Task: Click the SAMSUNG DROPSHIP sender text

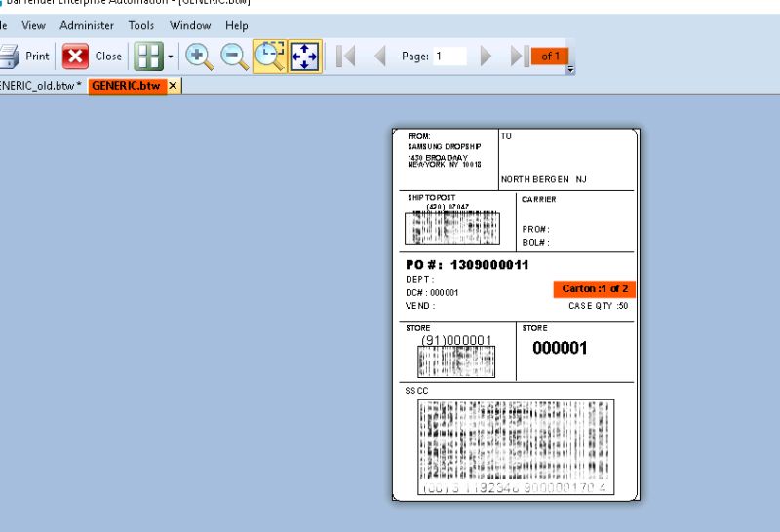Action: tap(445, 147)
